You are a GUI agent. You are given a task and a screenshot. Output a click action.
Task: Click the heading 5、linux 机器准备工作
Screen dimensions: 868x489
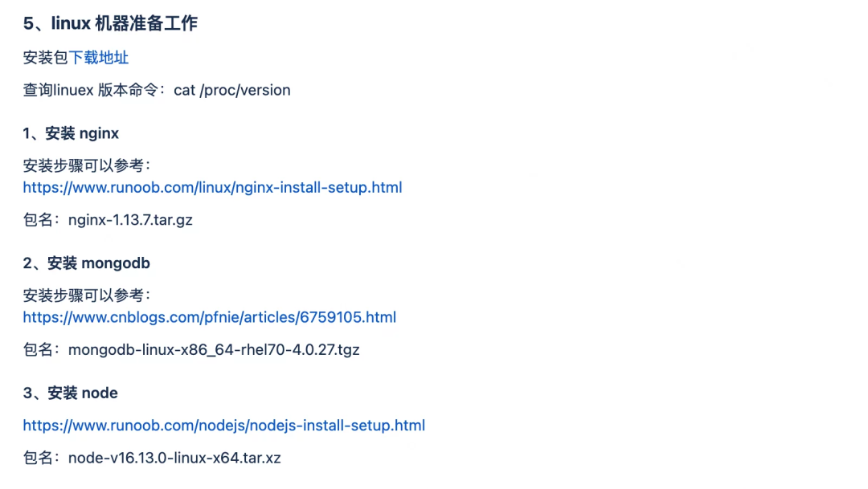tap(110, 23)
